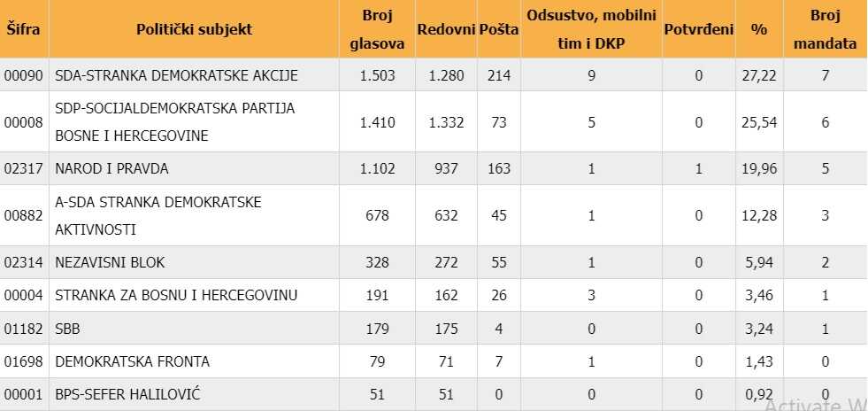
Task: Select BPS-SEFER HALILOVIĆ party name
Action: pos(127,394)
